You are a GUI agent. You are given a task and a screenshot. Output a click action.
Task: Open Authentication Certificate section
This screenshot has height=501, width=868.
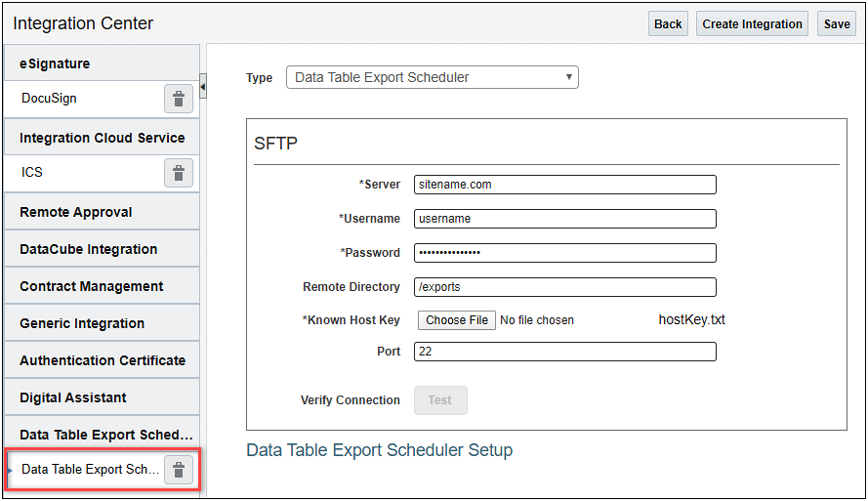point(102,360)
